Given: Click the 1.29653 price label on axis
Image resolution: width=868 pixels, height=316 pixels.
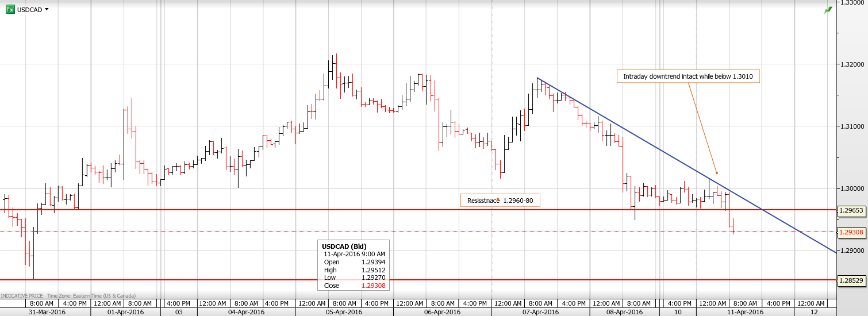Looking at the screenshot, I should (x=850, y=210).
